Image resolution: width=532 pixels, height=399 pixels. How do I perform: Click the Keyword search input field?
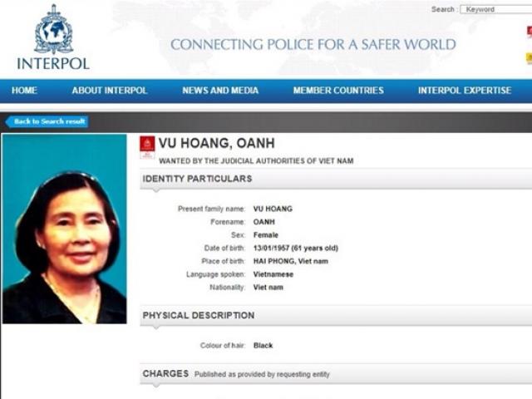pos(496,9)
